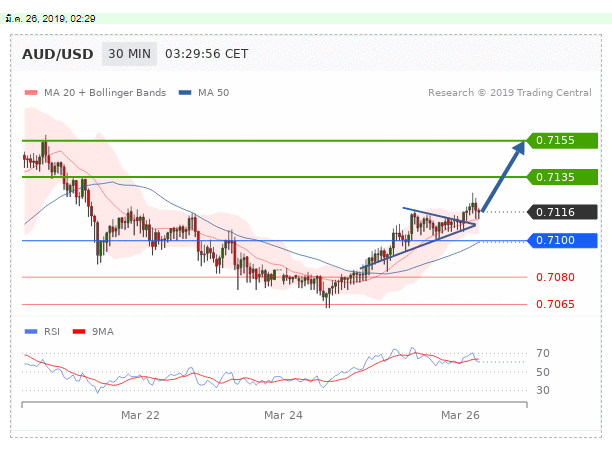Image resolution: width=612 pixels, height=450 pixels.
Task: Click the 30 MIN timeframe badge
Action: click(129, 54)
